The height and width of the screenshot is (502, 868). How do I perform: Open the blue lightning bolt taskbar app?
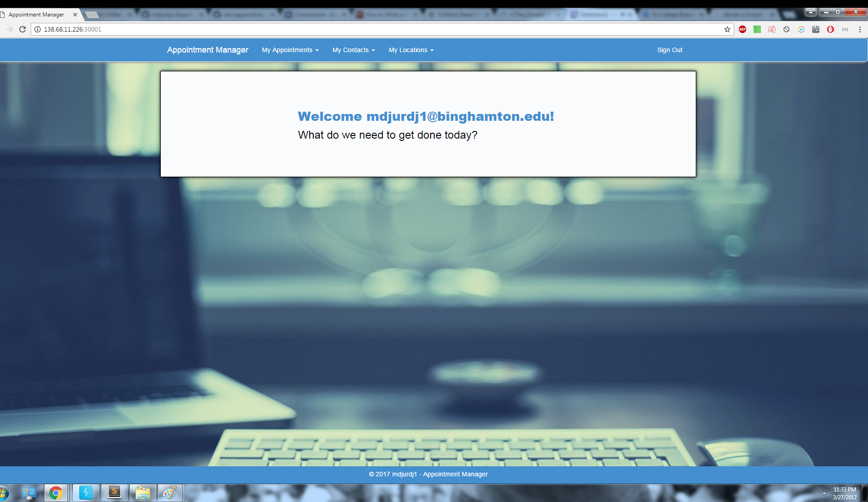(86, 493)
